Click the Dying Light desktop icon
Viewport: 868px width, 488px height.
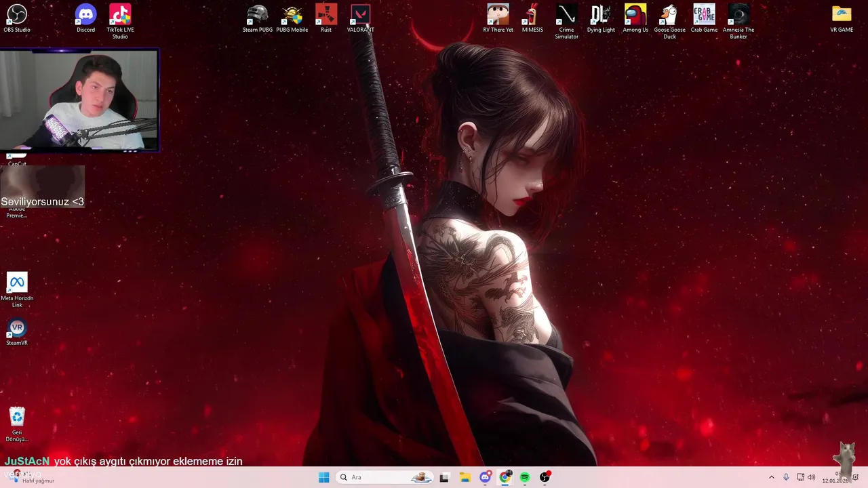click(601, 18)
